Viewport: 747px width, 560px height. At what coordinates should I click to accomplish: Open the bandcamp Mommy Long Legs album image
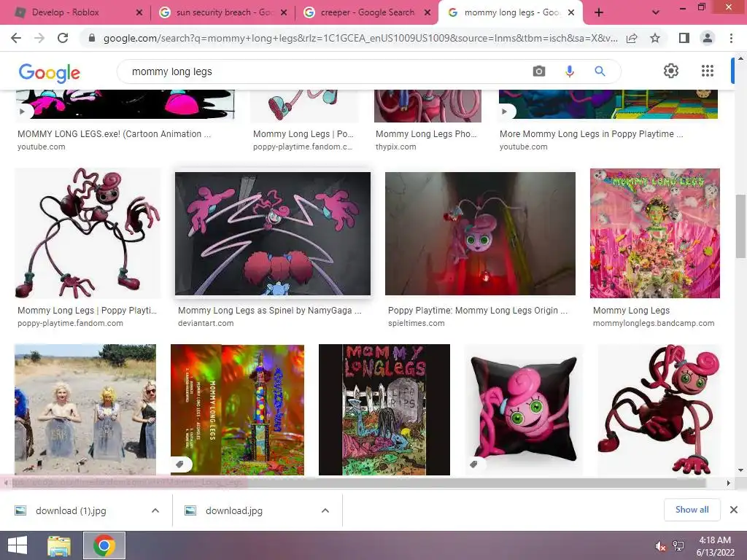tap(655, 233)
